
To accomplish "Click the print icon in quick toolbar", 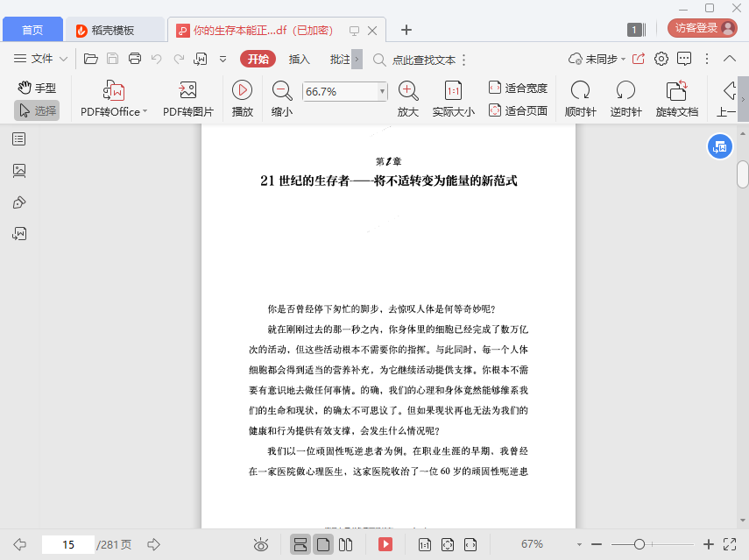I will click(x=135, y=59).
